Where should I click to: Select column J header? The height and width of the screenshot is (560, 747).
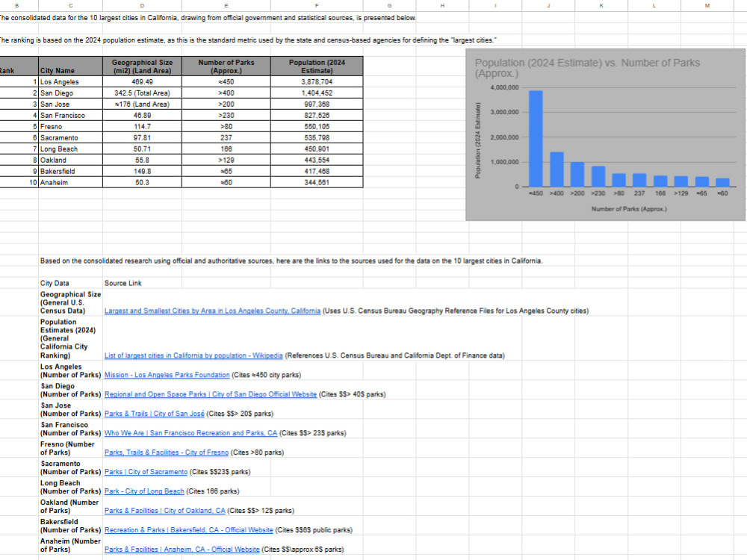tap(548, 6)
